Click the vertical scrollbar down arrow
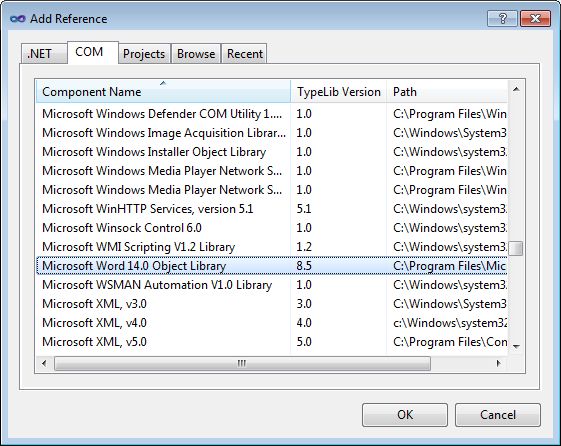561x446 pixels. click(516, 346)
